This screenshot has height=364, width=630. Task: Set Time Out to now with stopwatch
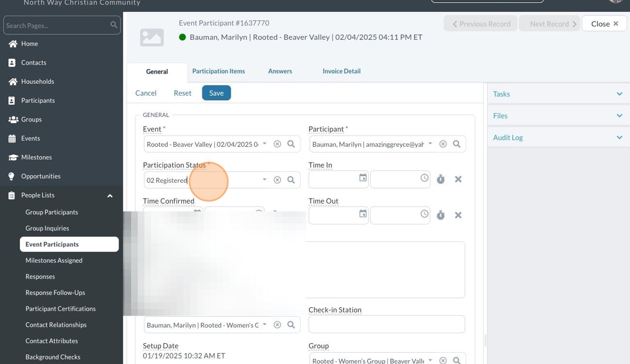441,215
